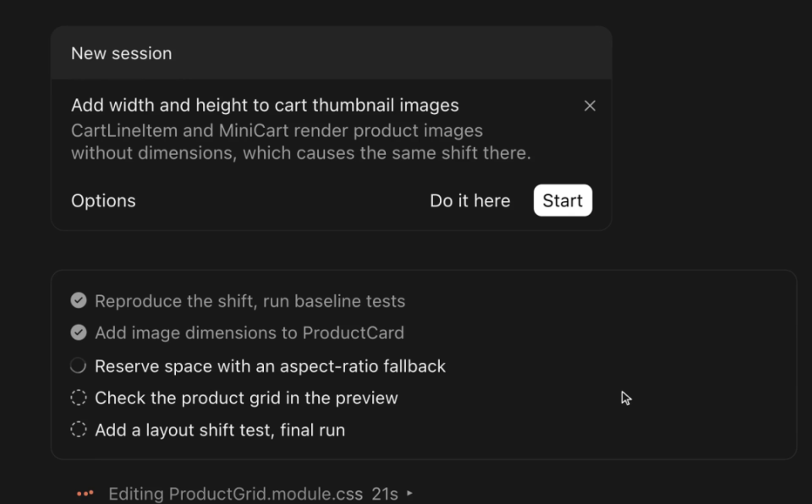
Task: Select Add a layout shift test, final run
Action: pos(220,430)
